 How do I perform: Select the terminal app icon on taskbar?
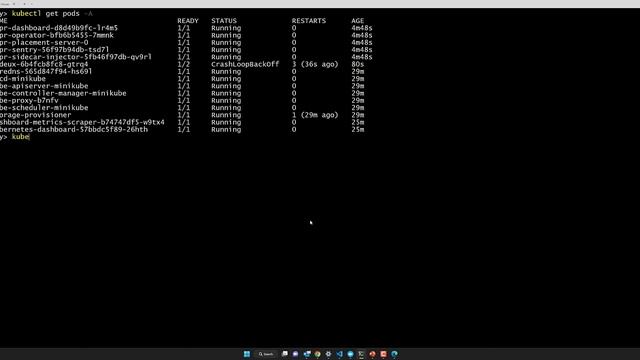coord(361,354)
